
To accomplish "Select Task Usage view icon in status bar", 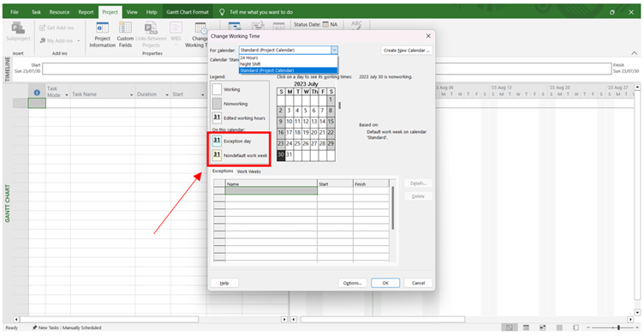I will point(526,327).
